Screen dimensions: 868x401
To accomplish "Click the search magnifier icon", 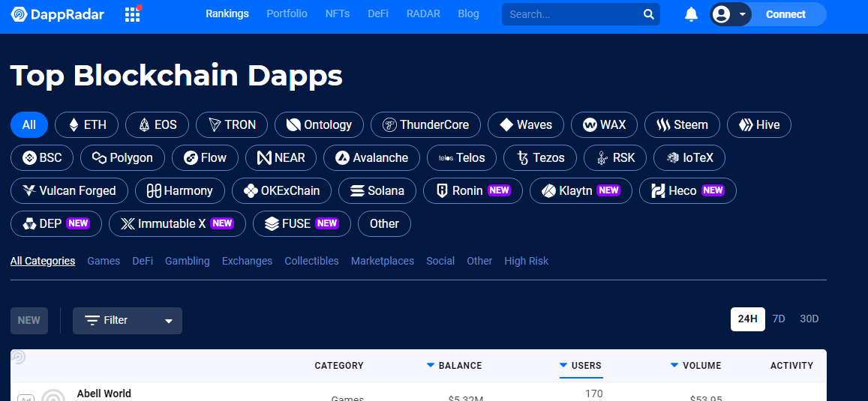I will [649, 14].
